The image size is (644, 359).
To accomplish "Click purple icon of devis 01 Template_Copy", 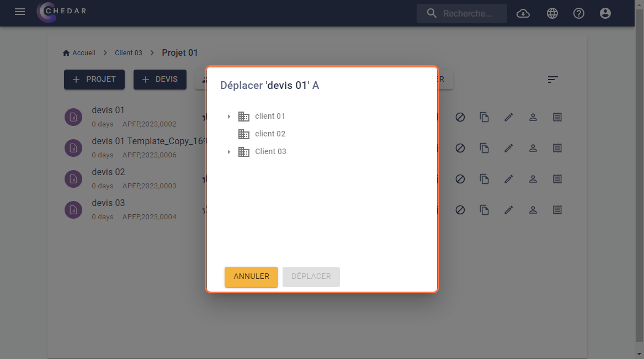I will [73, 148].
